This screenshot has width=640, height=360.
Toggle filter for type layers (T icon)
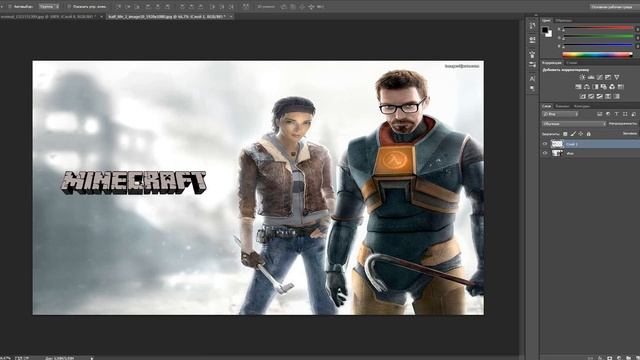[617, 114]
